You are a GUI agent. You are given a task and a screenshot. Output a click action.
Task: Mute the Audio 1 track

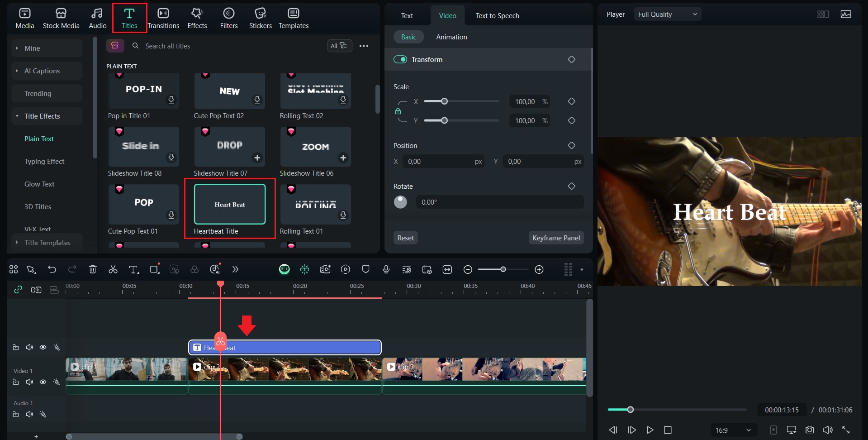click(29, 414)
